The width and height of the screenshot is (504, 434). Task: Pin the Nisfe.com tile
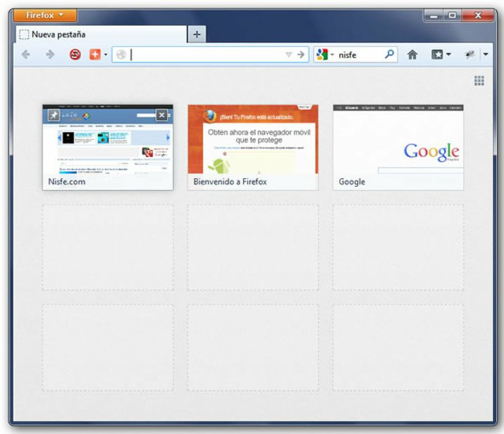click(x=53, y=115)
